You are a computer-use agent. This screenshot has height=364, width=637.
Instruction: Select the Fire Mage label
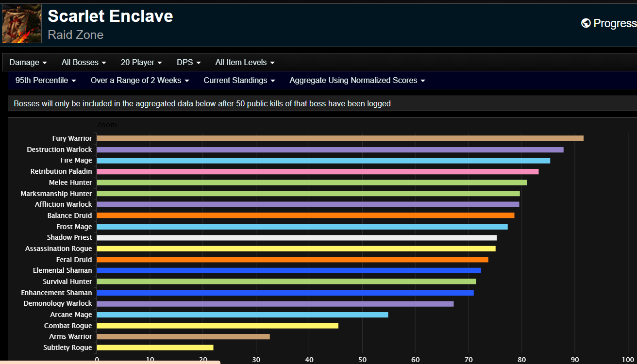(76, 160)
